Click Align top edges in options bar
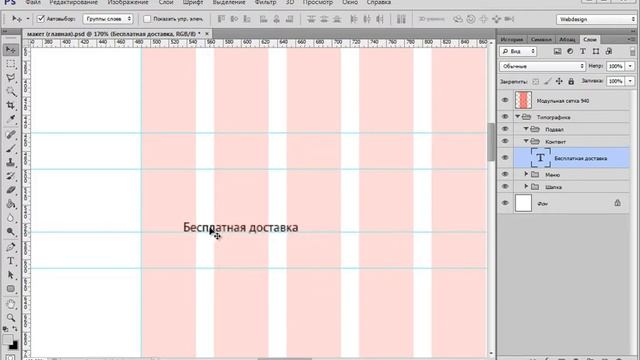 221,19
